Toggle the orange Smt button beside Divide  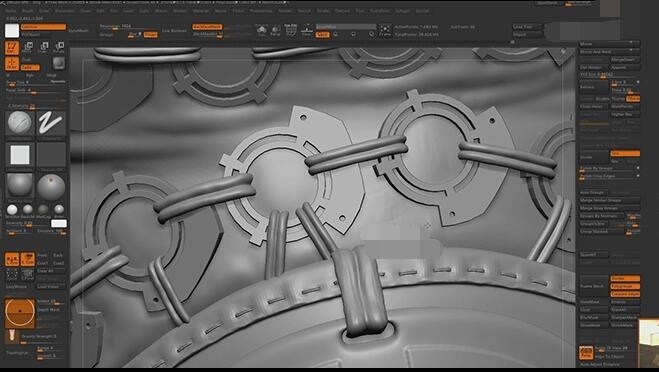tap(625, 153)
